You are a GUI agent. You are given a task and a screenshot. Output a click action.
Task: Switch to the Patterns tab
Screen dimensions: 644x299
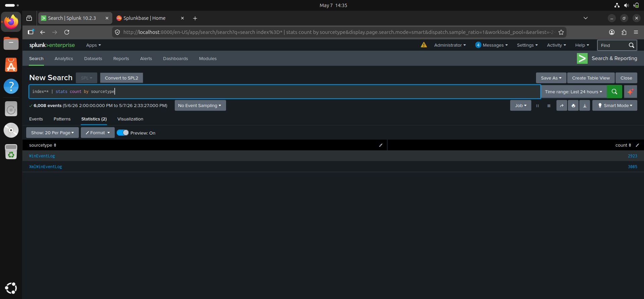[x=62, y=119]
